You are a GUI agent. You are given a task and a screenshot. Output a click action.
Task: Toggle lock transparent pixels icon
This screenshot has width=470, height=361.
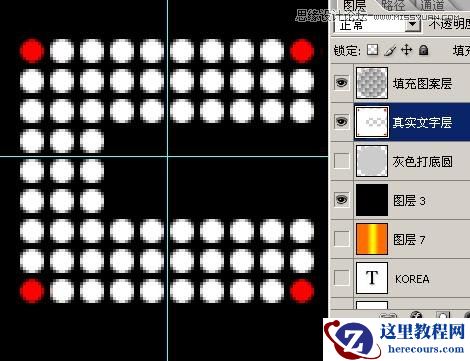click(373, 50)
